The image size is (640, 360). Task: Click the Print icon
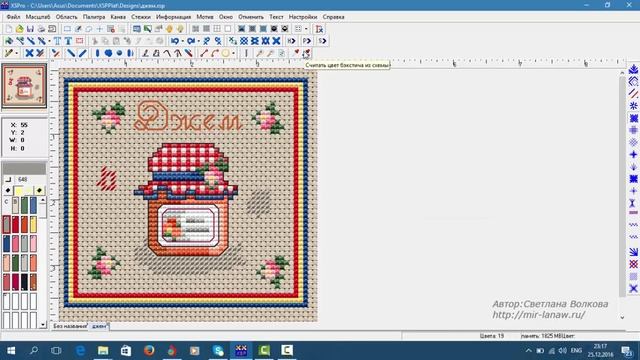41,29
